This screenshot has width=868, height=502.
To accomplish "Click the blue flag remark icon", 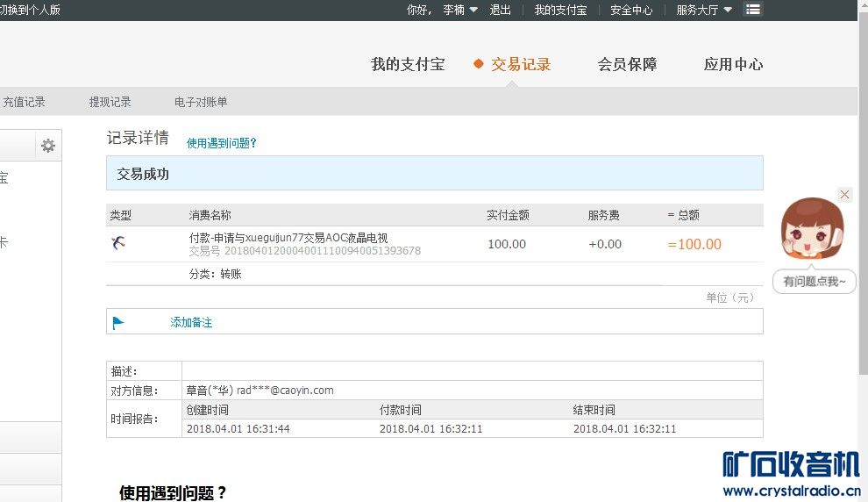I will (x=117, y=322).
